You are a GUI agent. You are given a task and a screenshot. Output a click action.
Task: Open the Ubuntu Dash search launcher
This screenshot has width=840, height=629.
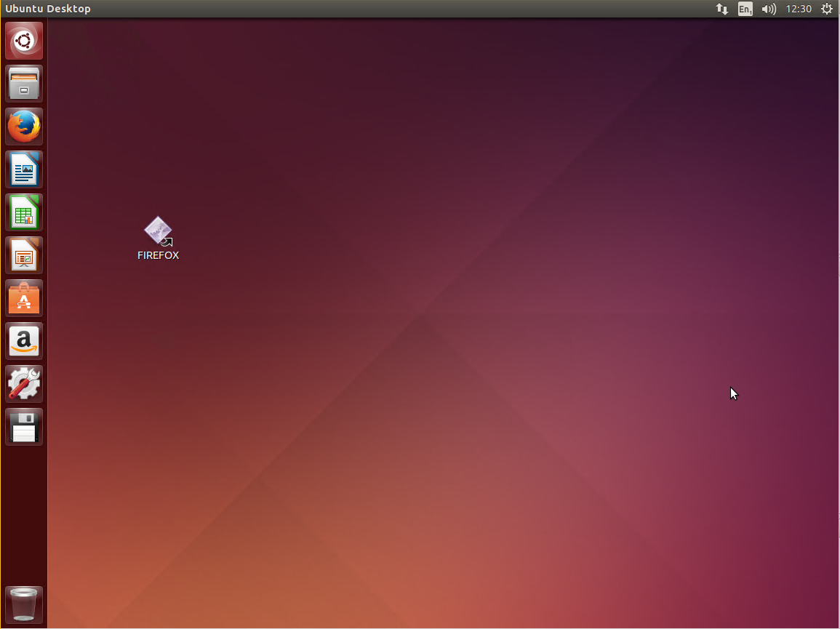tap(24, 41)
